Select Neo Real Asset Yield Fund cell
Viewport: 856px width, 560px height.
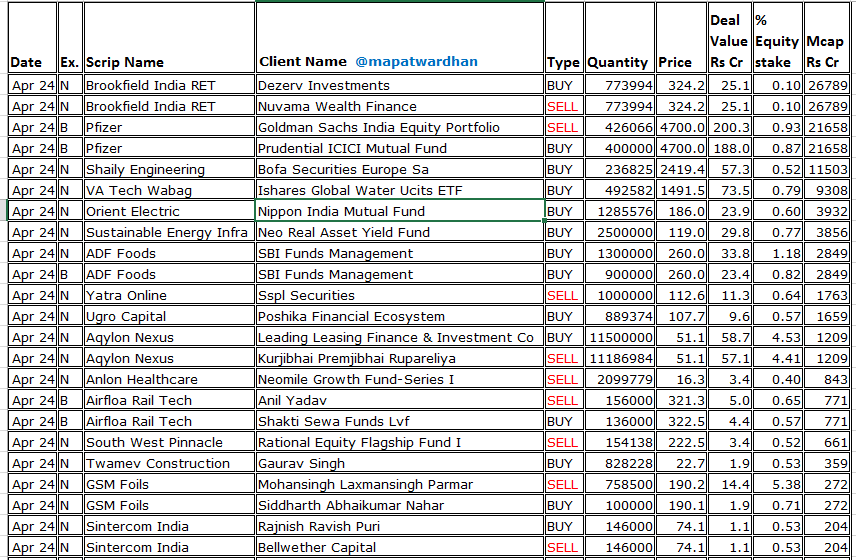(x=400, y=233)
